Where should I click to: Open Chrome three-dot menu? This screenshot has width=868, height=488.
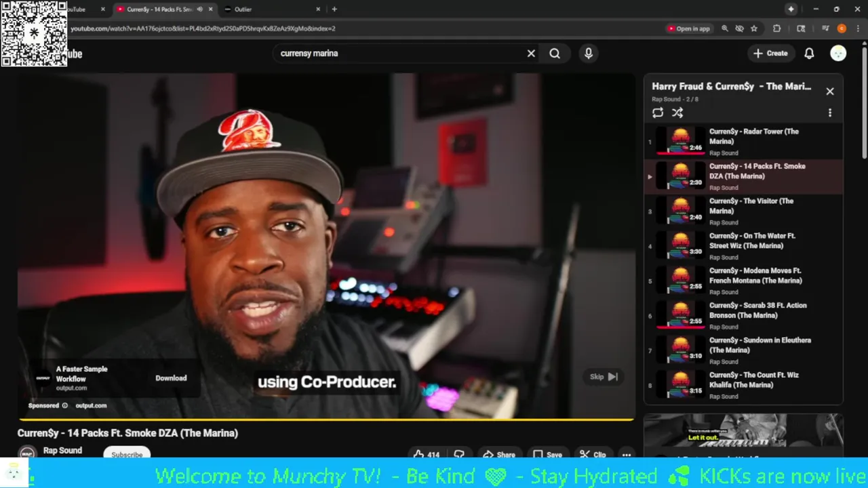click(x=857, y=28)
